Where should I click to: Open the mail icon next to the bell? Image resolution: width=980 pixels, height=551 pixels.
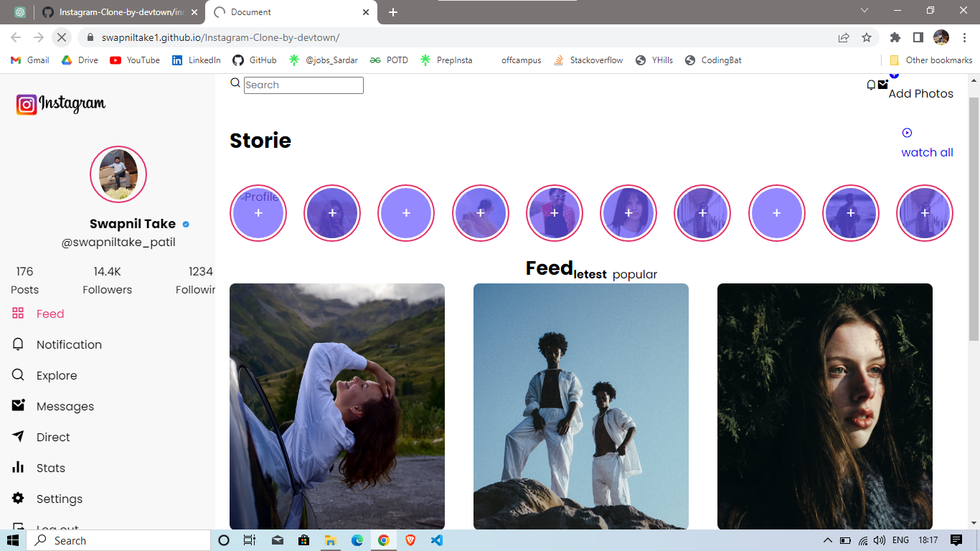tap(882, 85)
